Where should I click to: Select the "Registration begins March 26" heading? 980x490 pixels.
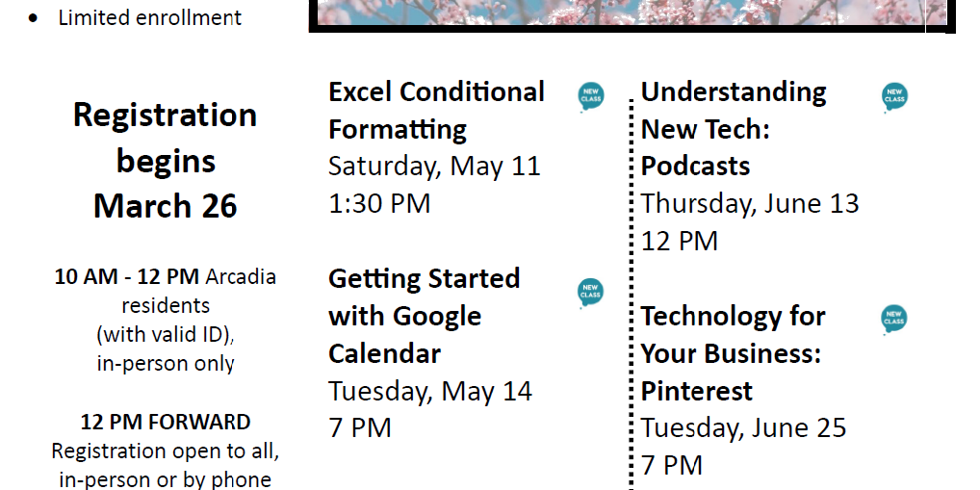click(x=166, y=161)
